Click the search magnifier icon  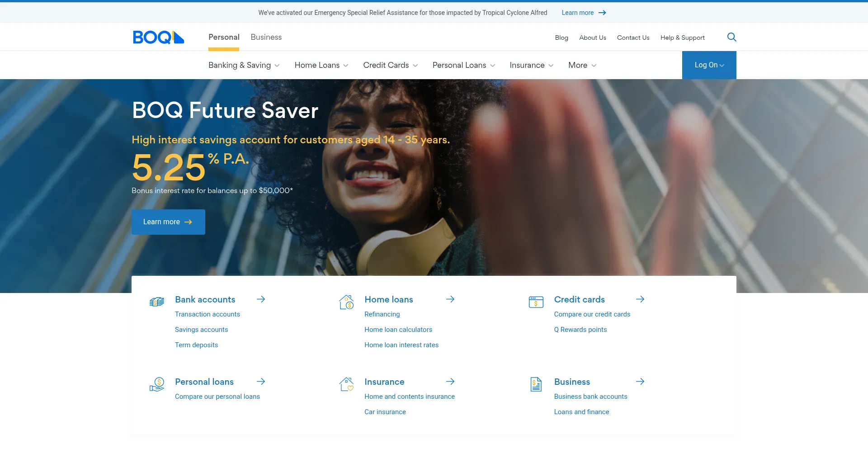point(731,37)
